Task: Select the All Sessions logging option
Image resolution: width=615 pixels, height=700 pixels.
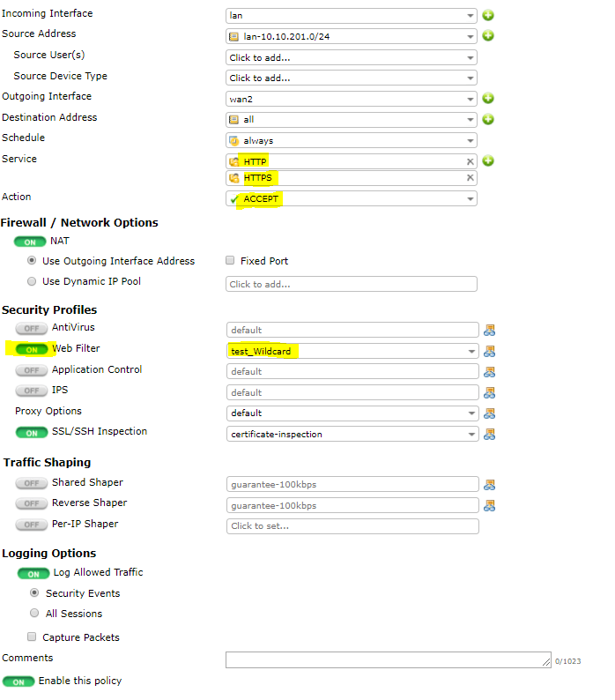Action: pyautogui.click(x=34, y=614)
